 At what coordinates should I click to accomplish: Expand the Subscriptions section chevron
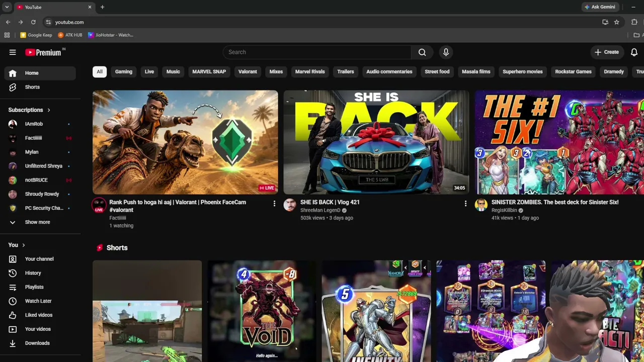[x=49, y=110]
